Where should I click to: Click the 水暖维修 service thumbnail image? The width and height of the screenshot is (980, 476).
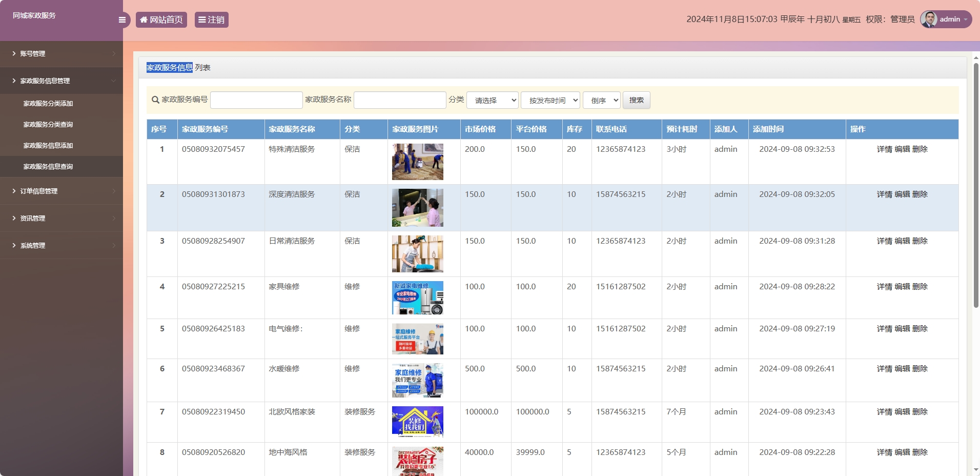(417, 380)
